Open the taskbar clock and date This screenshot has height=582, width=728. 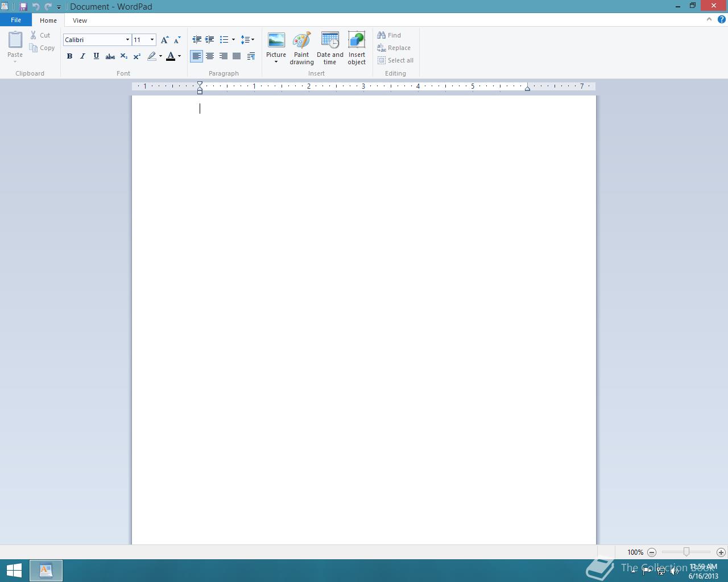coord(704,571)
